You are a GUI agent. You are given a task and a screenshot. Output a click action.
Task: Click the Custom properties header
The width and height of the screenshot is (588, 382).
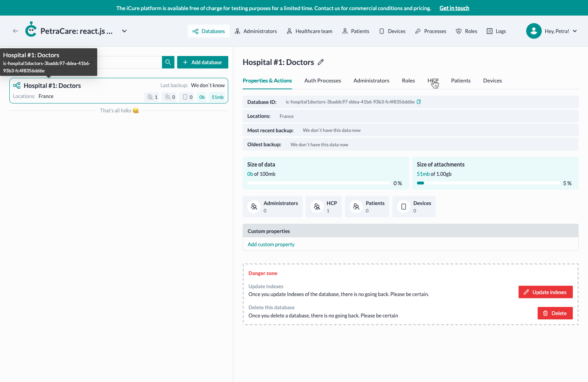pos(411,231)
